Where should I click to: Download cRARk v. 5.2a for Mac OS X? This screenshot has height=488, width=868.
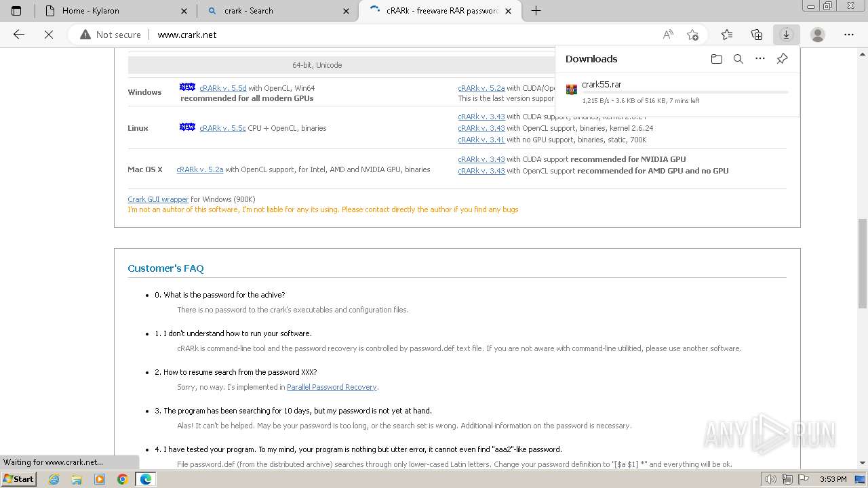(x=199, y=169)
